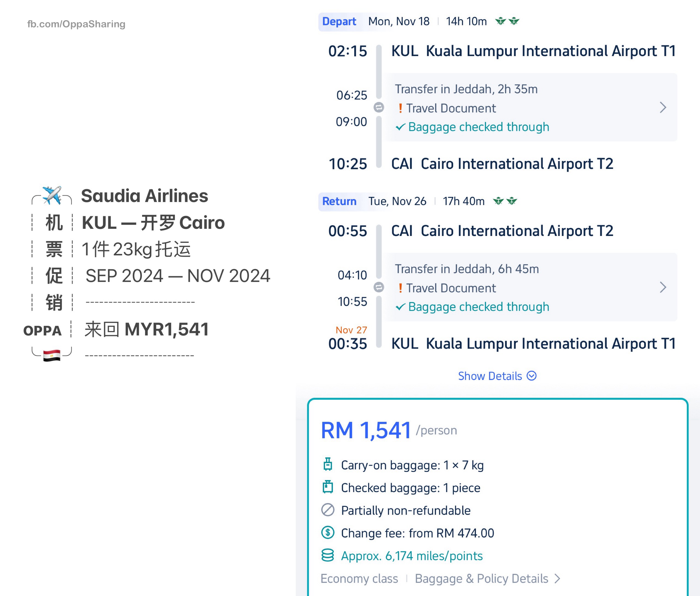The width and height of the screenshot is (700, 596).
Task: Click the Baggage checked through note on return
Action: point(472,307)
